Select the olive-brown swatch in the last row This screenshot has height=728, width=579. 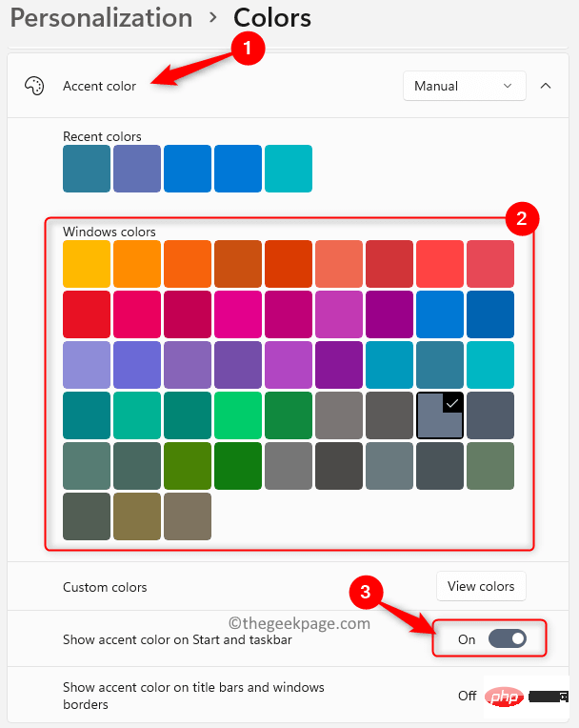pyautogui.click(x=137, y=516)
